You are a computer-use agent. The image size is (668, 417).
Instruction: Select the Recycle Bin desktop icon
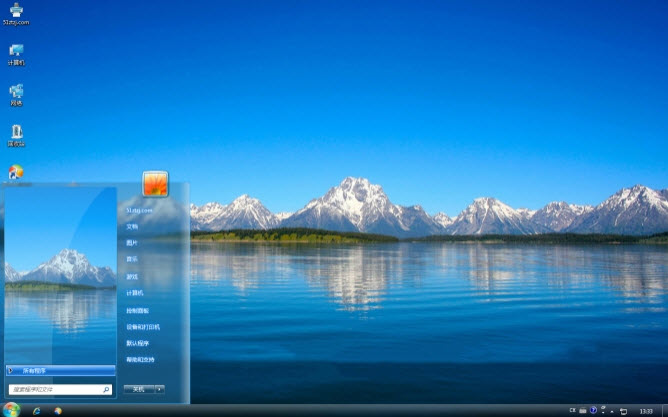[x=16, y=135]
